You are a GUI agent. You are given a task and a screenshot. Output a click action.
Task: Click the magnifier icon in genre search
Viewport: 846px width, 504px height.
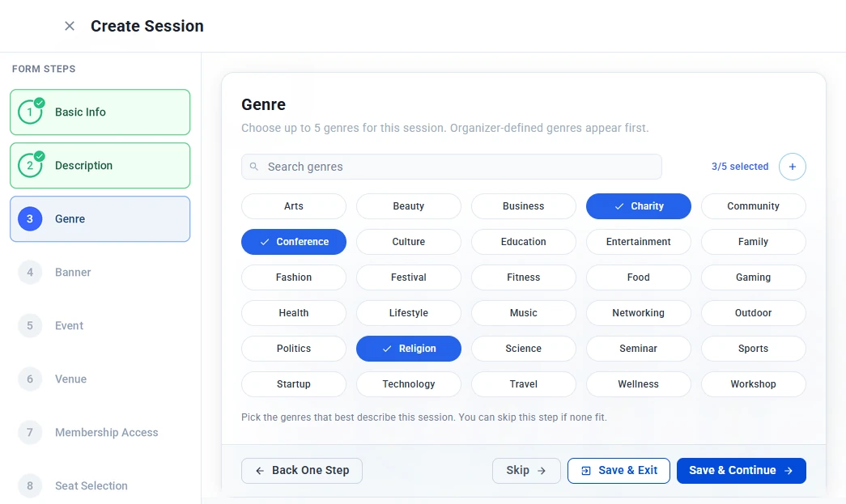254,167
